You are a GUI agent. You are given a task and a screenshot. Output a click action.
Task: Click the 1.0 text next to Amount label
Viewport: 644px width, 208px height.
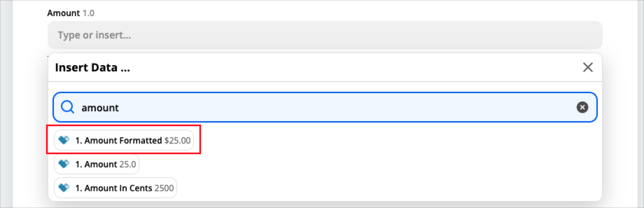click(89, 13)
